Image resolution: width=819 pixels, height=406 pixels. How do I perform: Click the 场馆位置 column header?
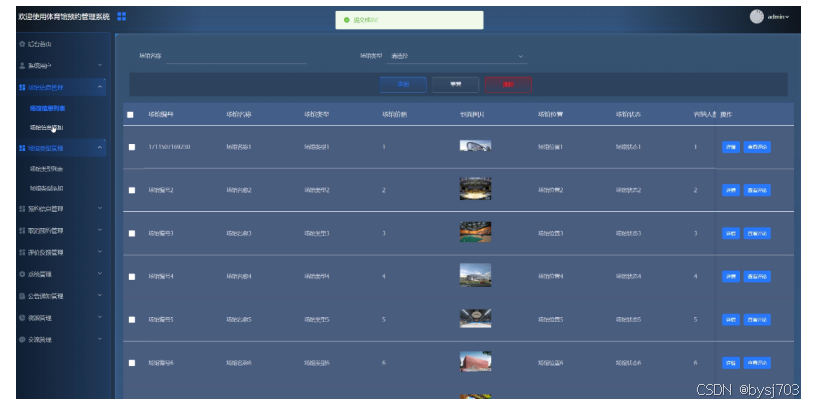click(551, 115)
